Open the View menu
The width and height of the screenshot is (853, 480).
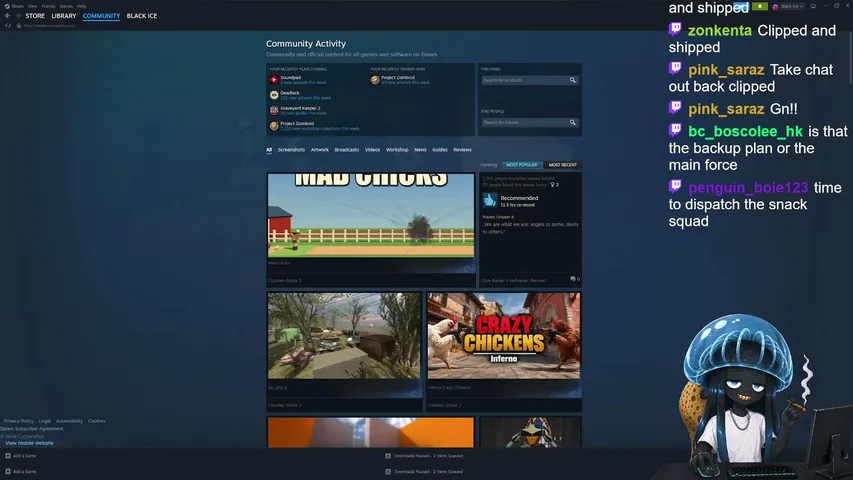(33, 6)
